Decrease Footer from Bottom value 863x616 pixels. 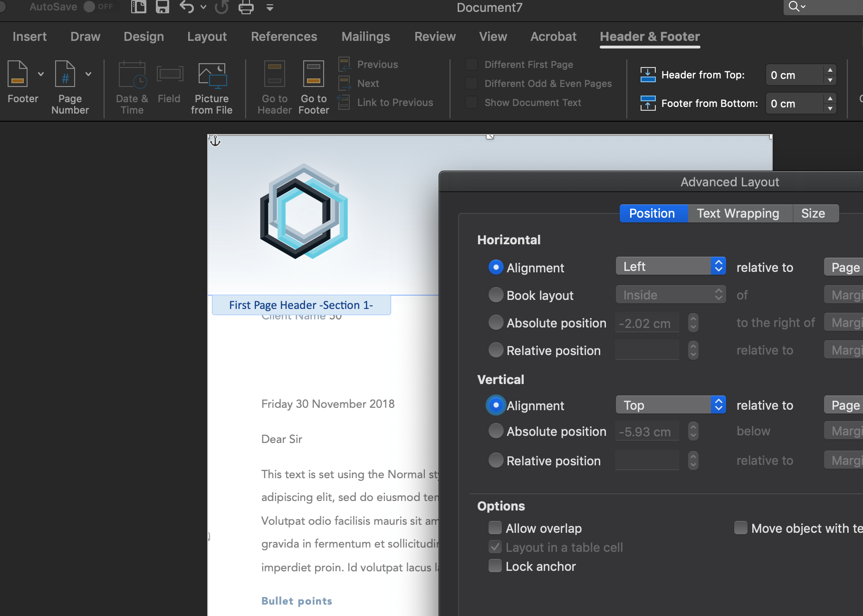[x=830, y=108]
